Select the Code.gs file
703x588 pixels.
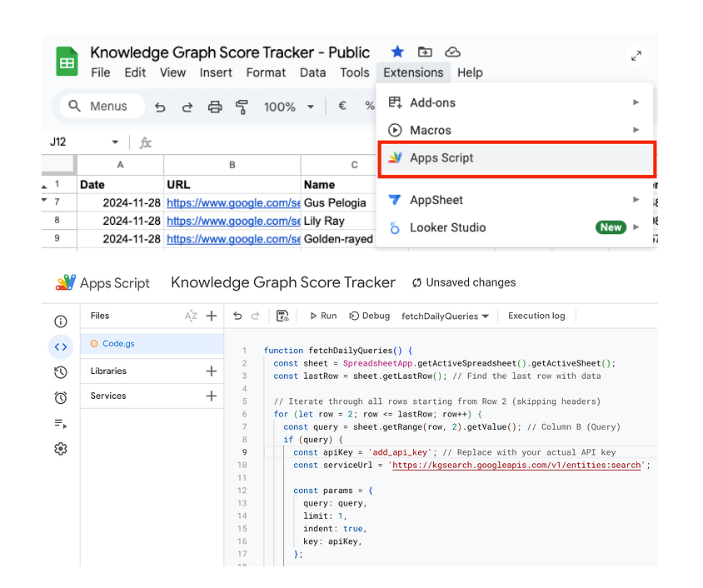[152, 344]
